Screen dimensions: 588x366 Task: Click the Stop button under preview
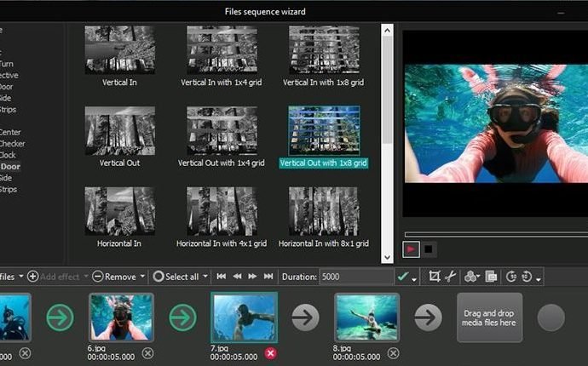pyautogui.click(x=429, y=249)
